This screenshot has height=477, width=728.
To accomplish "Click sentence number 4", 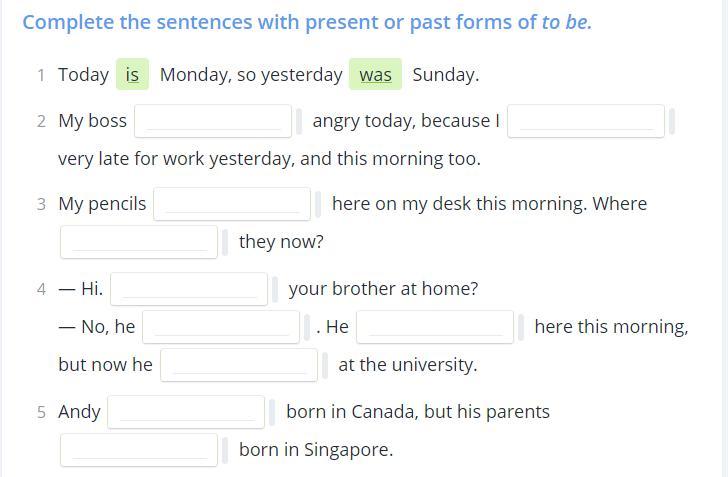I will pyautogui.click(x=41, y=290).
